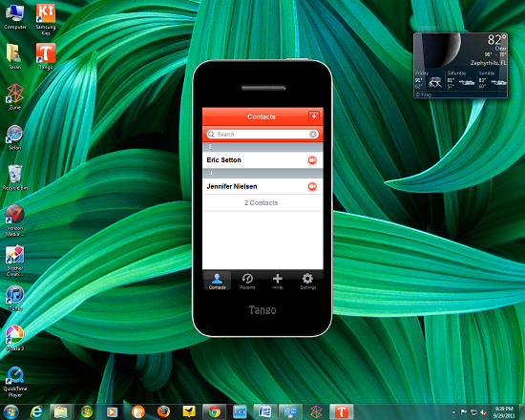Open Firefox from the taskbar
Image resolution: width=525 pixels, height=420 pixels.
[x=163, y=411]
